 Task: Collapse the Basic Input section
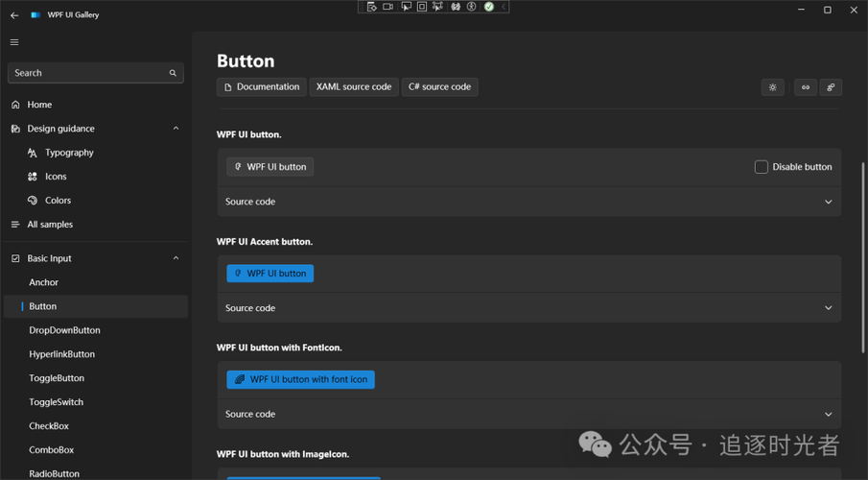click(x=176, y=258)
